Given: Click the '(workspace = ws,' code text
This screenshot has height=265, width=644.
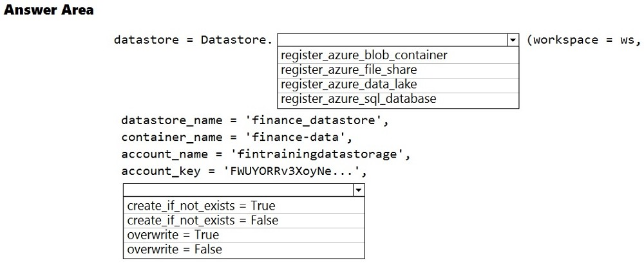Looking at the screenshot, I should 583,40.
